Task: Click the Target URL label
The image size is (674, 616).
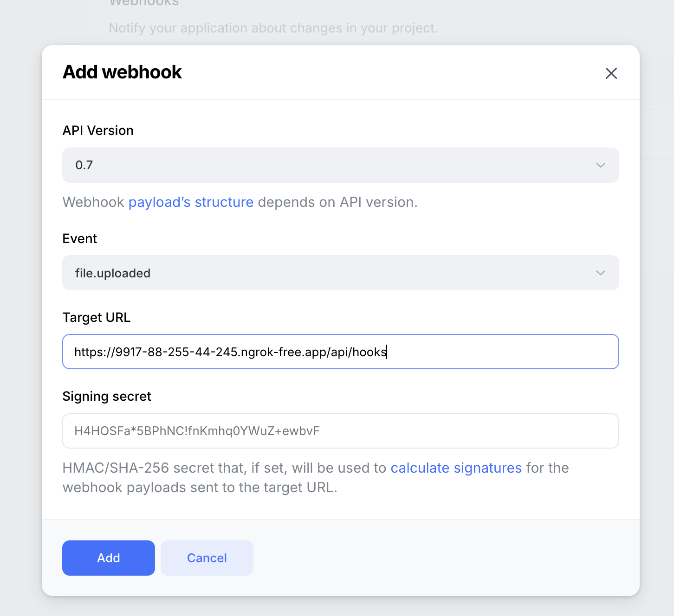Action: tap(96, 317)
